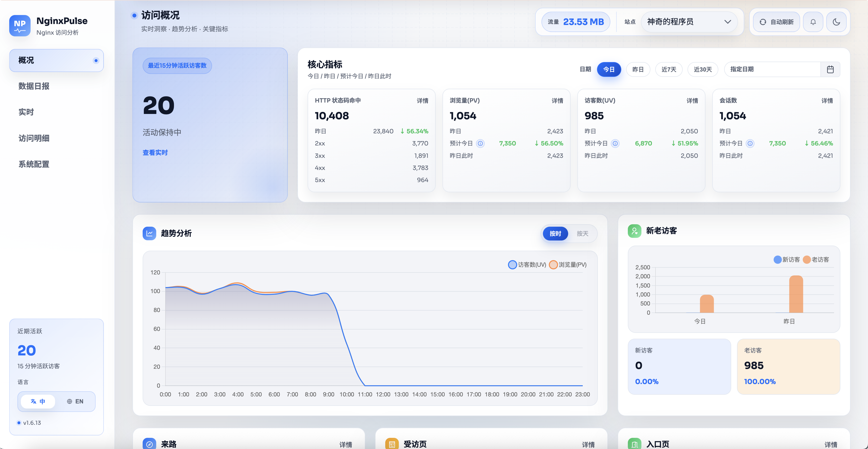Click the info icon beside PV 预计今日
This screenshot has width=868, height=449.
coord(480,144)
